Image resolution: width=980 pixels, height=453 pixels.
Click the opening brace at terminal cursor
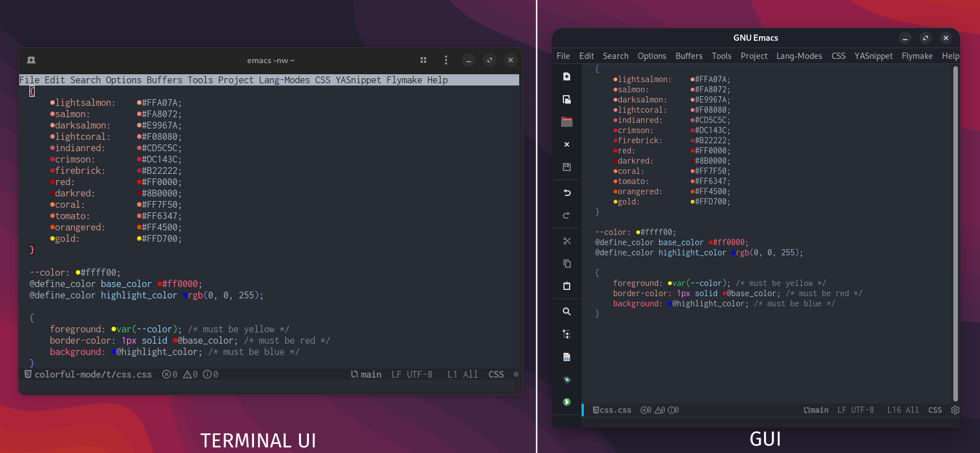click(32, 91)
